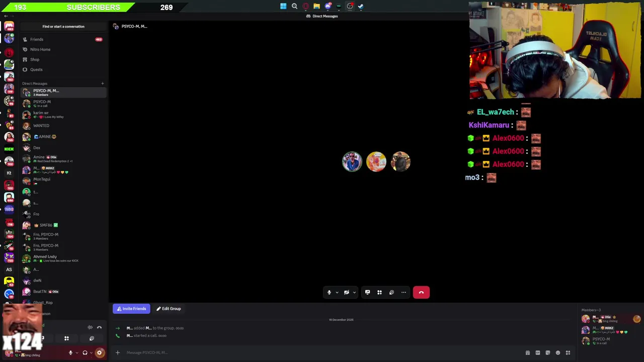The width and height of the screenshot is (644, 362).
Task: Open PSYCO-M in a call DM
Action: pyautogui.click(x=63, y=104)
